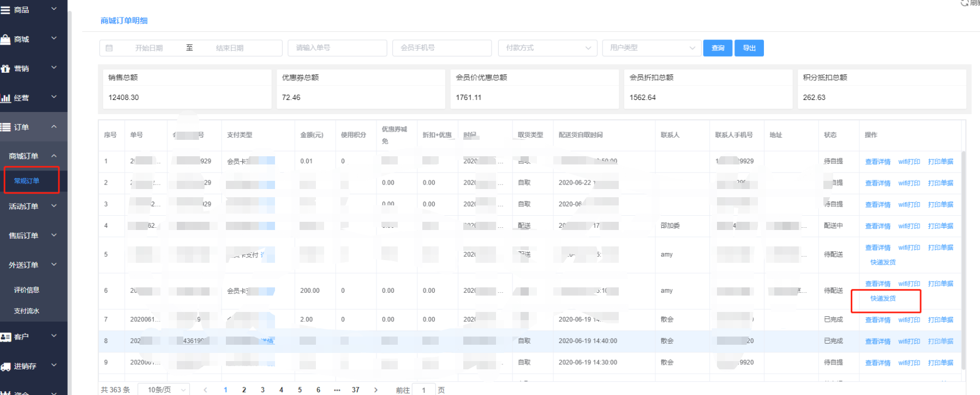Select 常规订单 in the sidebar
Image resolution: width=980 pixels, height=395 pixels.
(x=27, y=181)
